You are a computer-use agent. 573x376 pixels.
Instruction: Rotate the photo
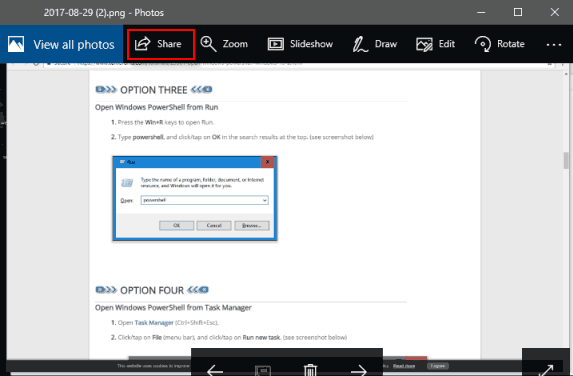(500, 44)
